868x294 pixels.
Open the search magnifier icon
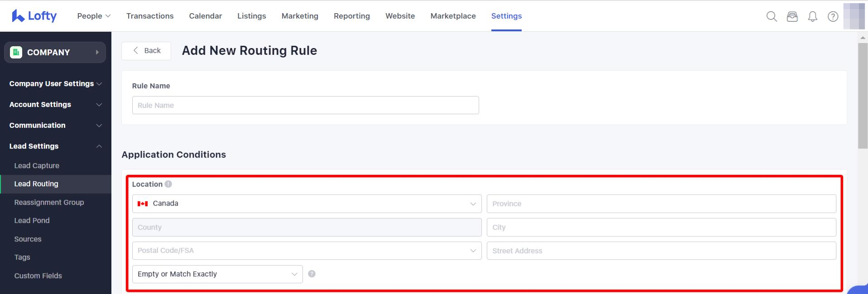772,17
